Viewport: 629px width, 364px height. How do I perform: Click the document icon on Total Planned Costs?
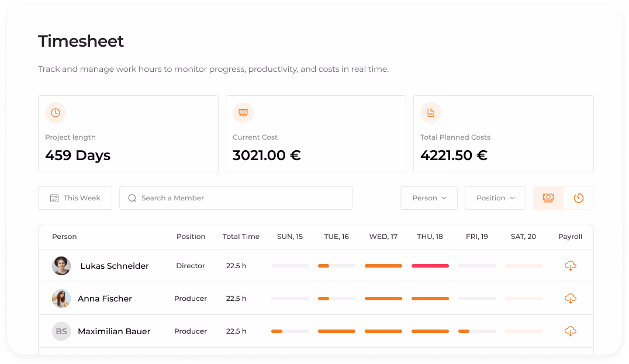click(x=431, y=113)
